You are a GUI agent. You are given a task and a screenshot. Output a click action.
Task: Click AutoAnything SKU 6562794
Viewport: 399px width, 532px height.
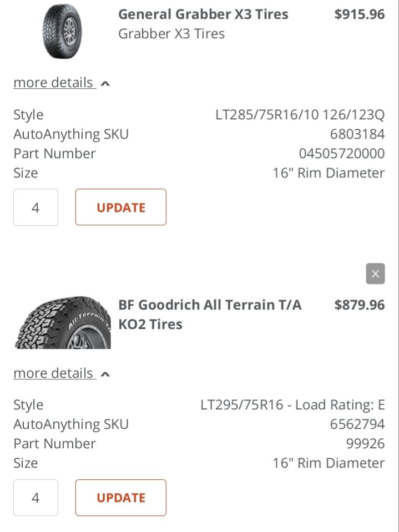click(357, 424)
